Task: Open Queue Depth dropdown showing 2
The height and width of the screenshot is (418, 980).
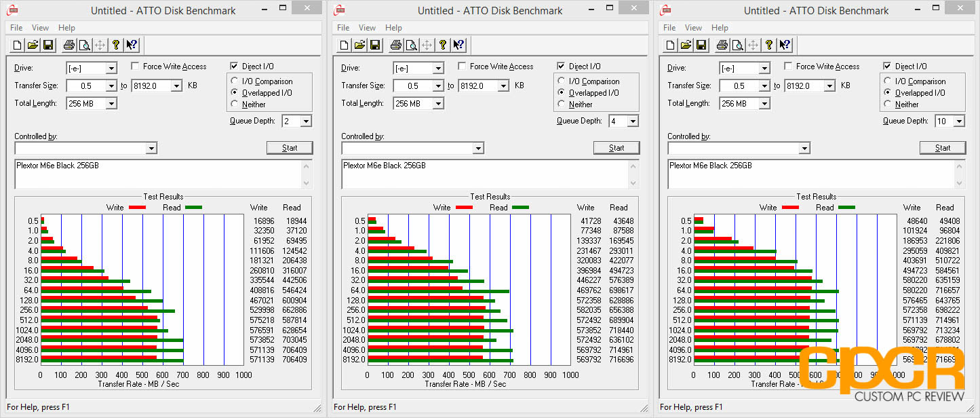Action: coord(306,121)
